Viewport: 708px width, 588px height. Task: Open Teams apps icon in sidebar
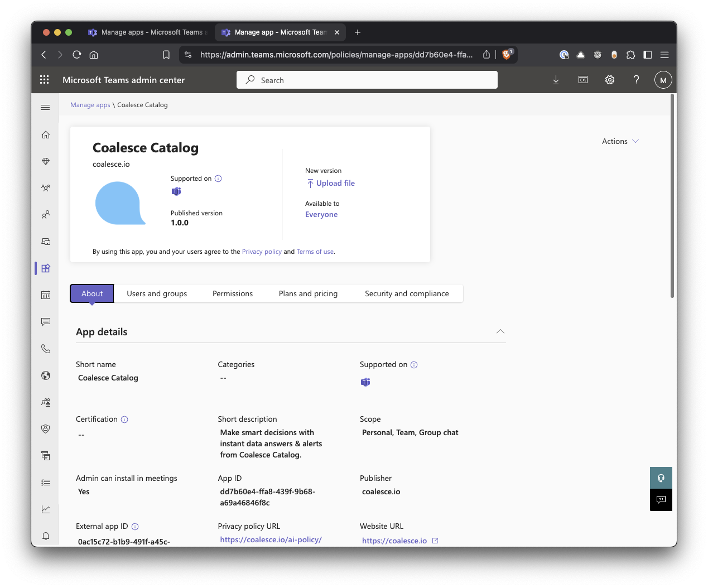tap(46, 268)
